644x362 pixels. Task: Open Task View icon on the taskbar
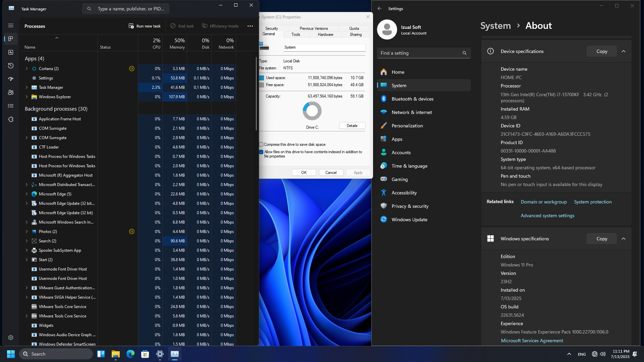pos(101,354)
